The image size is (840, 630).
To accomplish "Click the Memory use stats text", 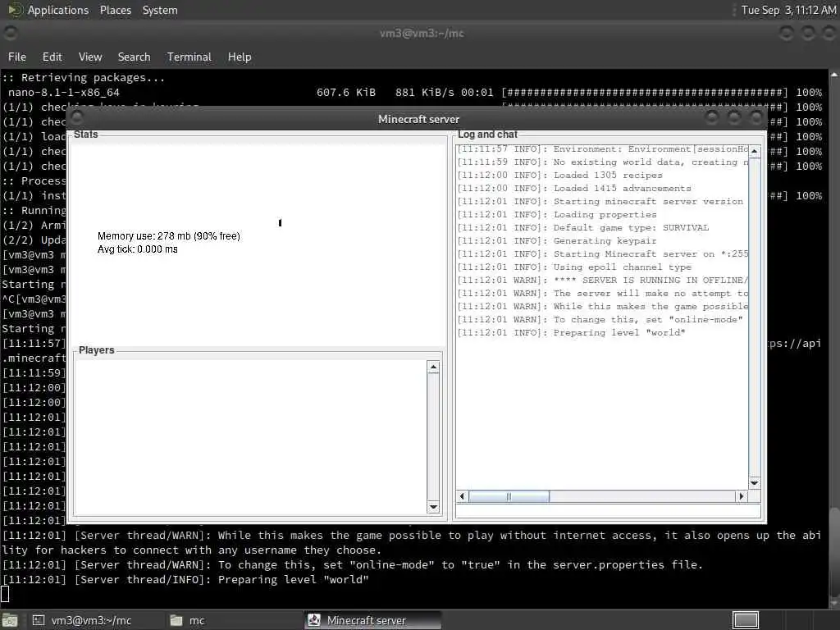I will coord(169,235).
